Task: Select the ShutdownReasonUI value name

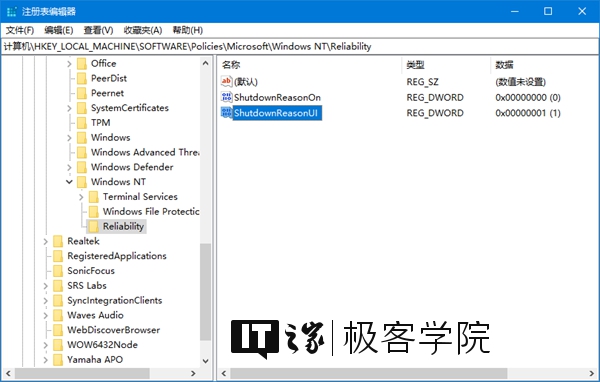Action: (x=276, y=113)
